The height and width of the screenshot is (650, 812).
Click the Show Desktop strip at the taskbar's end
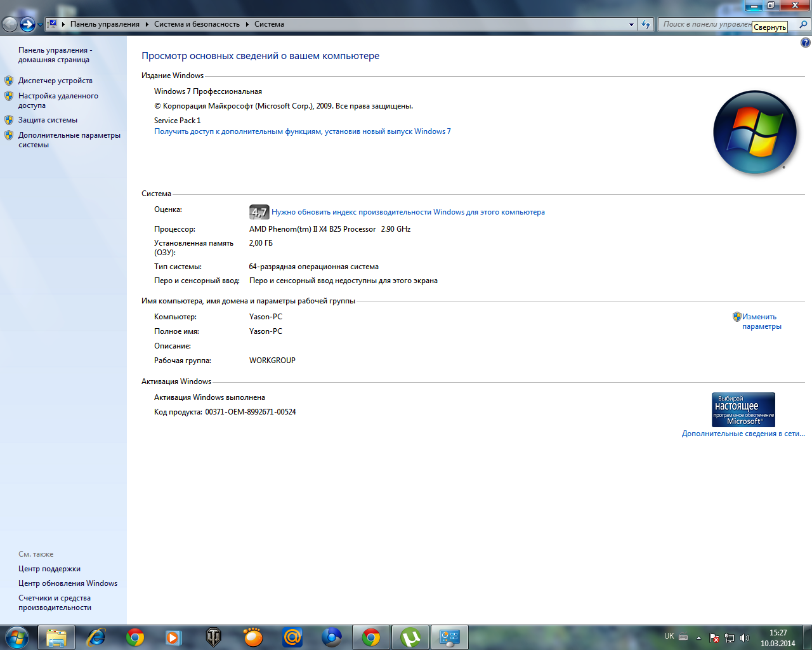[x=807, y=637]
